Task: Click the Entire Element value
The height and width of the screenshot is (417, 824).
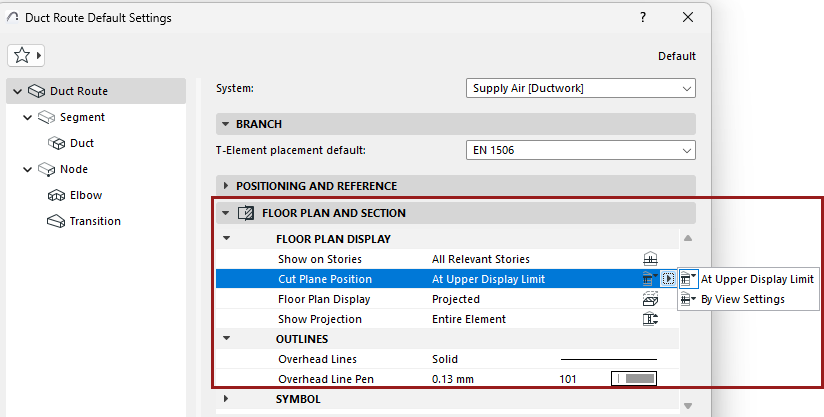Action: coord(469,319)
